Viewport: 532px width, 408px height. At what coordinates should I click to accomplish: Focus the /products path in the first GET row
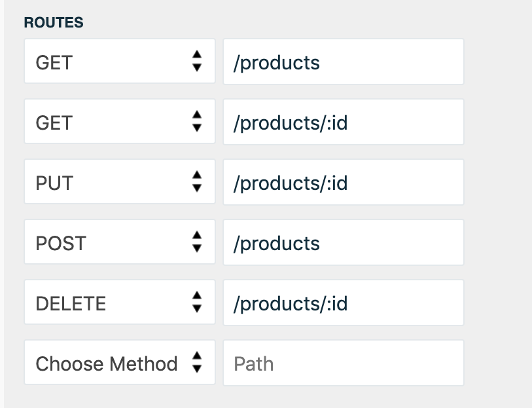point(343,62)
